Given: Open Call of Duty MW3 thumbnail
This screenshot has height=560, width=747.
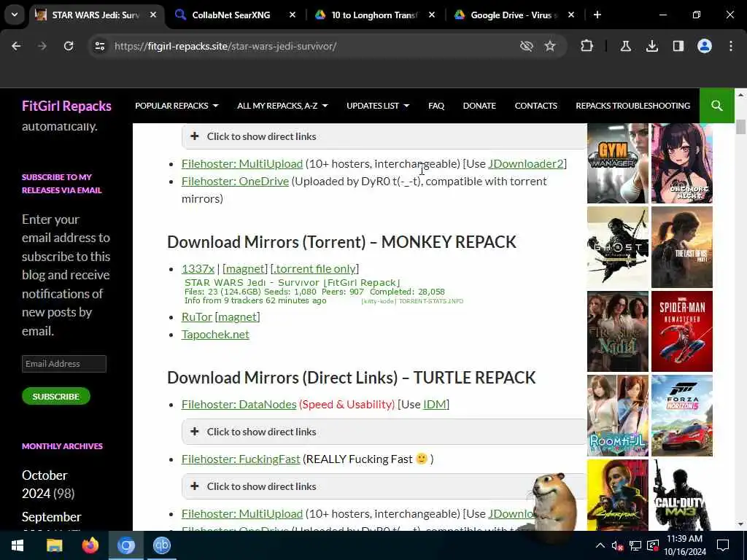Looking at the screenshot, I should pyautogui.click(x=682, y=495).
